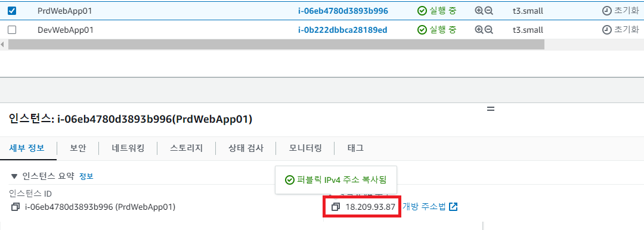
Task: Click the clock status-check icon in PrdWebApp01 row
Action: [606, 11]
